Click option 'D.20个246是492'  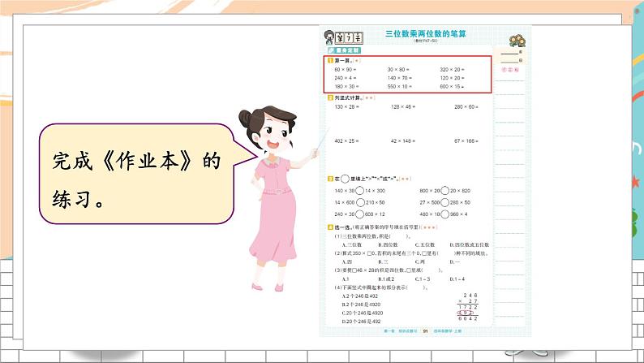click(x=361, y=322)
